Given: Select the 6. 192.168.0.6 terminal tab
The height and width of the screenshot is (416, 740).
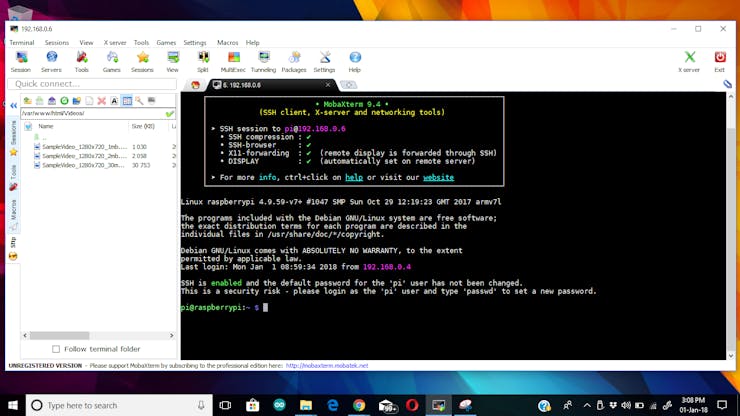Looking at the screenshot, I should point(271,85).
